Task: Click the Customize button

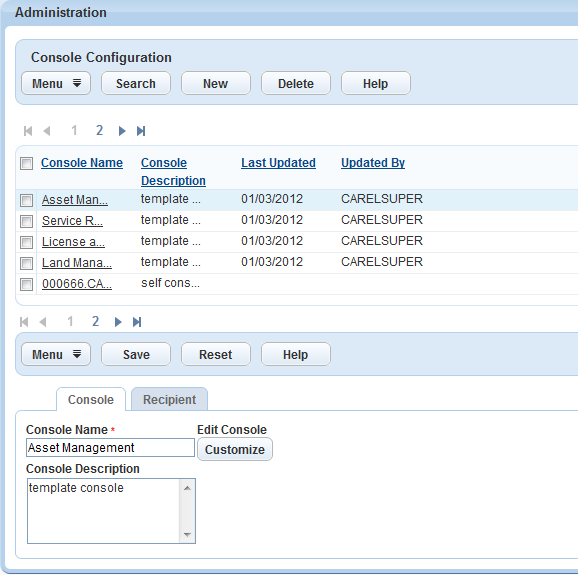Action: 235,449
